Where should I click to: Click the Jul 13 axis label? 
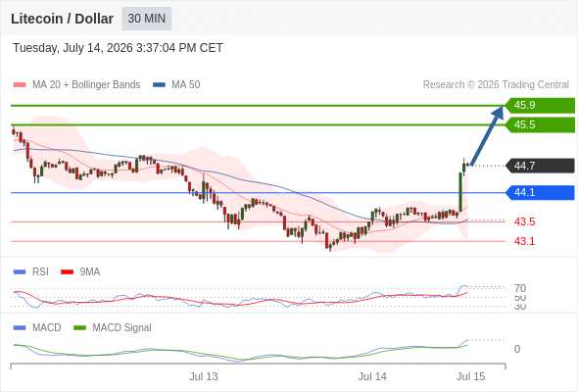coord(204,376)
